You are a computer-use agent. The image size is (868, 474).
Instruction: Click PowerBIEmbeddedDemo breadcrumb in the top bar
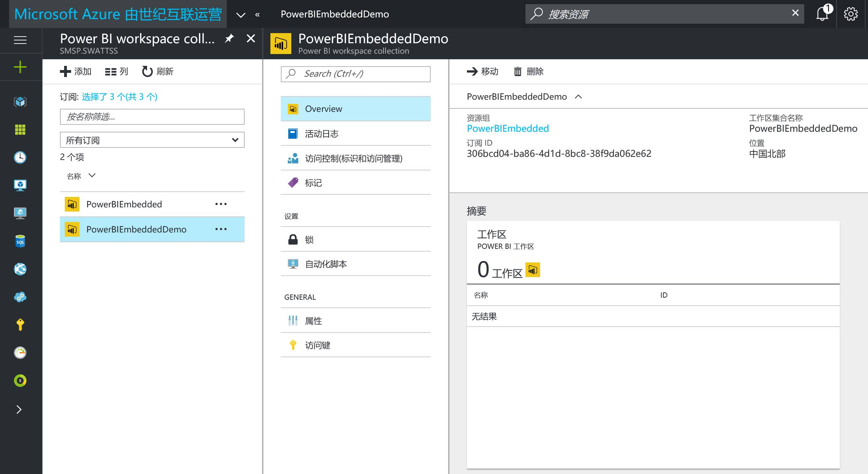click(x=335, y=14)
